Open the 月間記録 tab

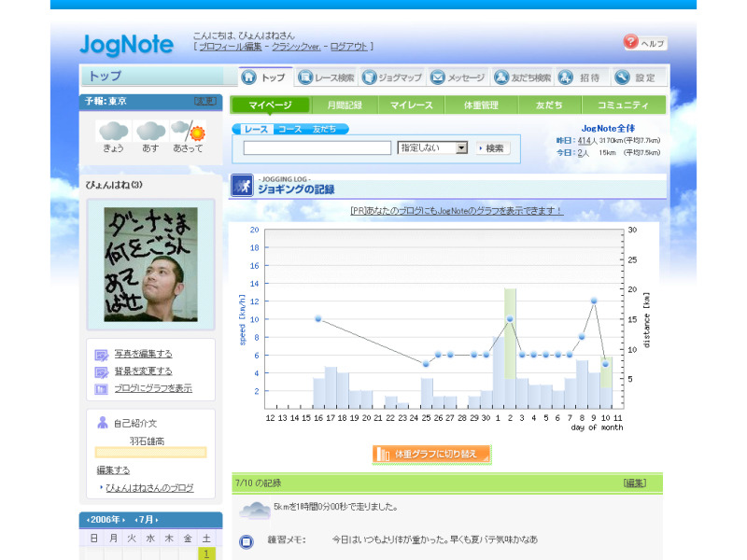tap(345, 105)
